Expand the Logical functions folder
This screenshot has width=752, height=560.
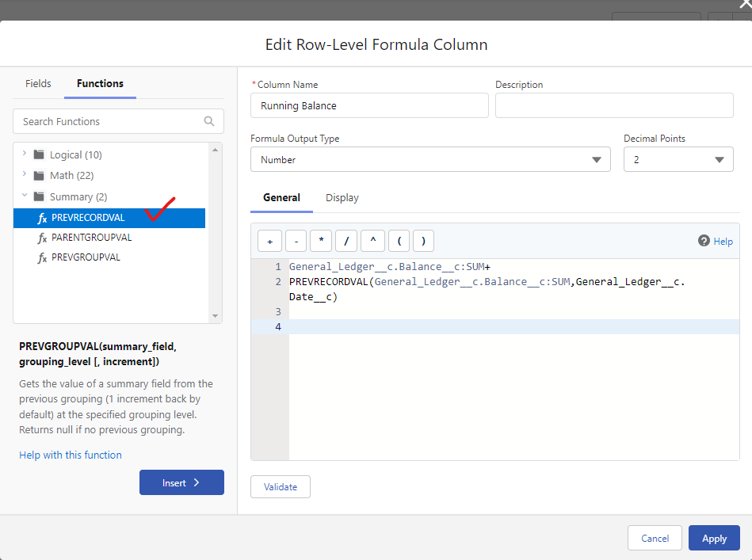[23, 154]
